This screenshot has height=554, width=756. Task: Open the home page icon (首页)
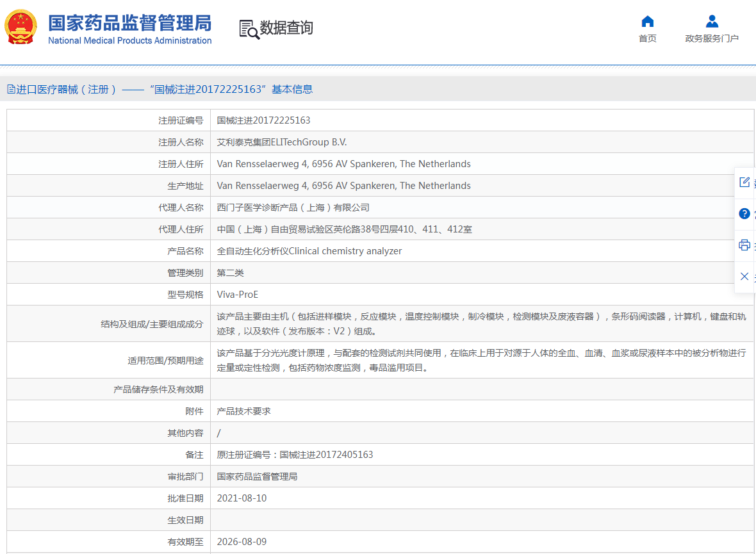648,21
